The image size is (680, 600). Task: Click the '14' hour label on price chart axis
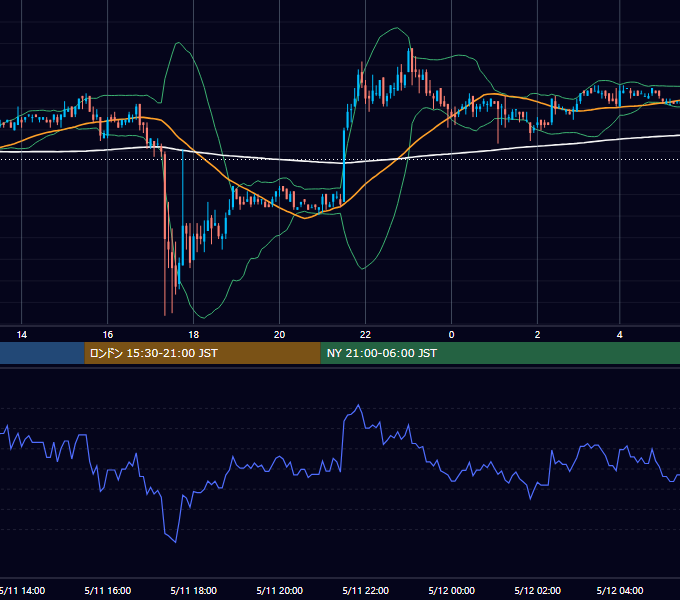[x=22, y=335]
